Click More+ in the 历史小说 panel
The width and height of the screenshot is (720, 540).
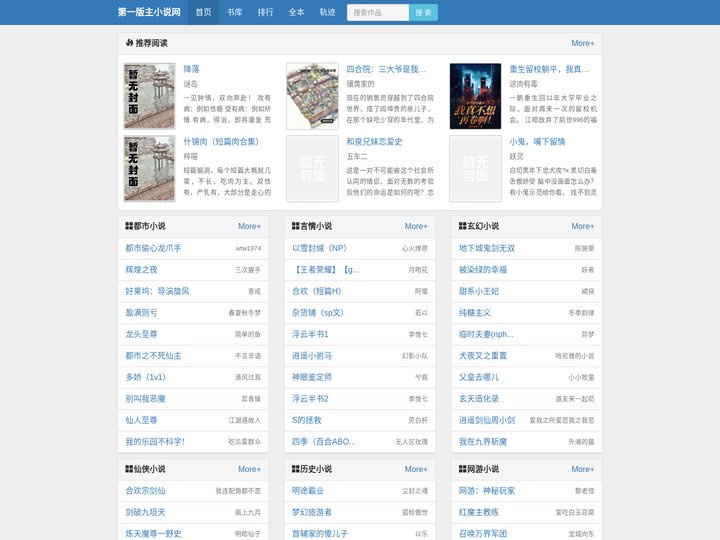(416, 469)
